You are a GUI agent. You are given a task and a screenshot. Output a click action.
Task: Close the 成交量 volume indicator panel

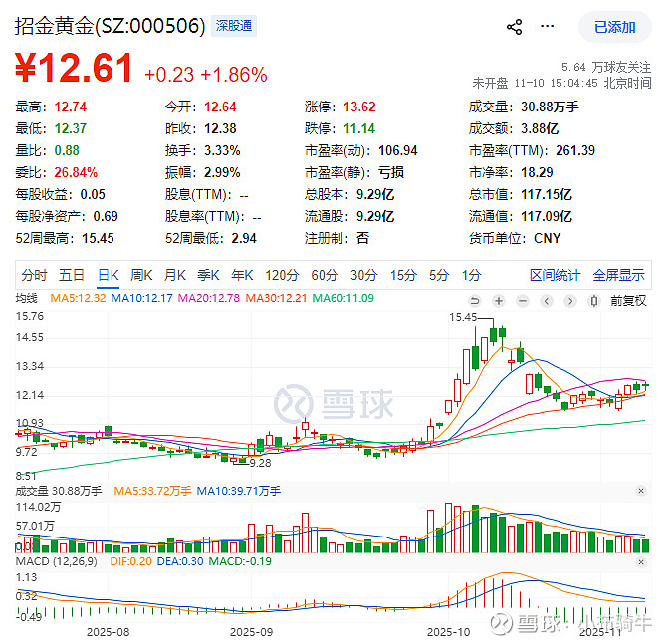pos(641,491)
